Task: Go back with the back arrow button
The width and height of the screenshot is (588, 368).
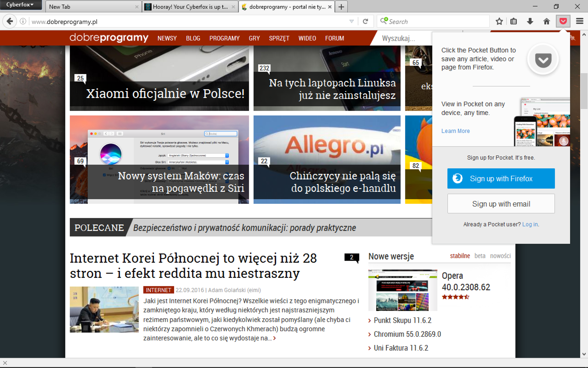Action: [10, 21]
